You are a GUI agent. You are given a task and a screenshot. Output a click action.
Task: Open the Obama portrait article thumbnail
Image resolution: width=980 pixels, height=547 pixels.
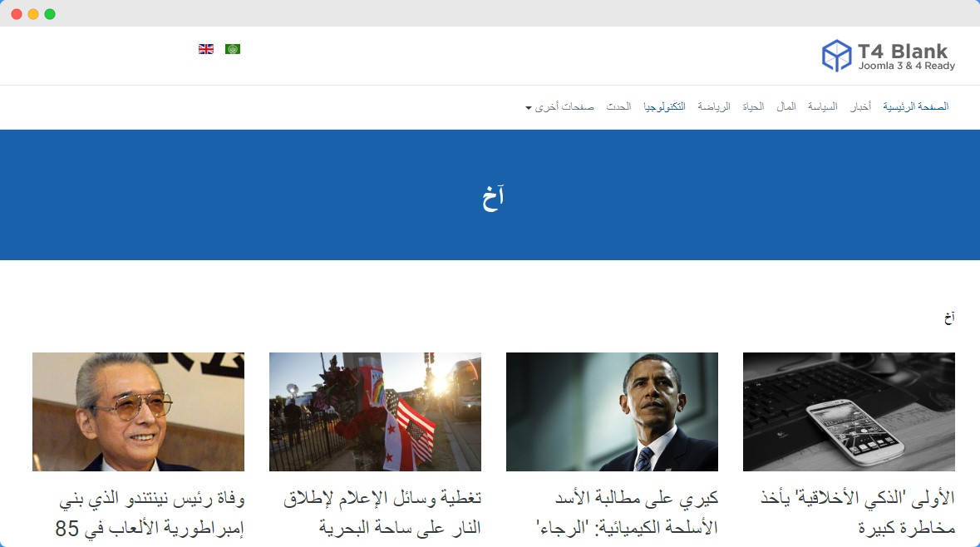pos(612,411)
